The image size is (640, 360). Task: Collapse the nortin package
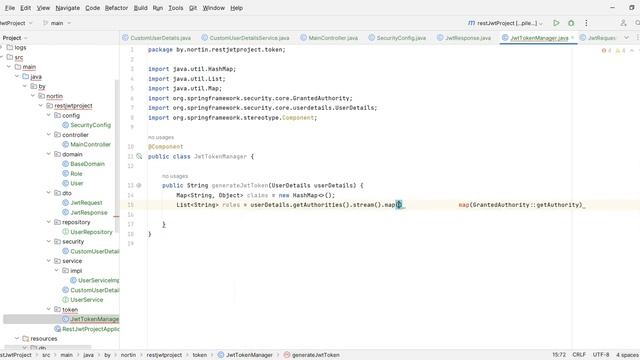pos(33,96)
